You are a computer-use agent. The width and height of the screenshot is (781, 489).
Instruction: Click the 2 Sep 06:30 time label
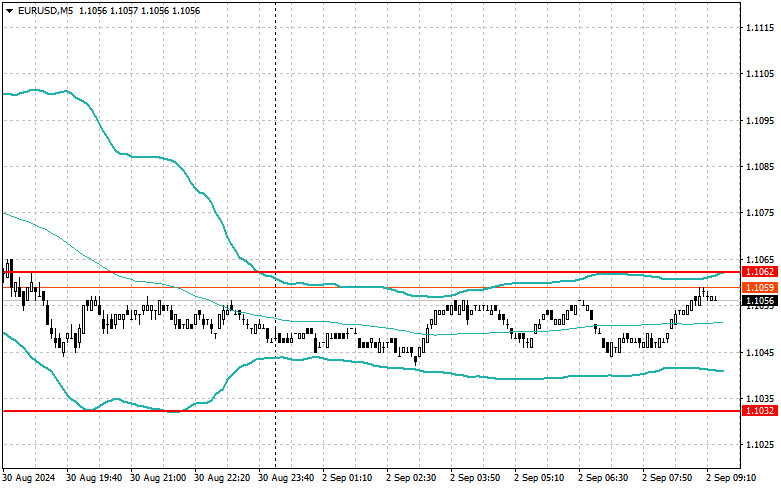(x=603, y=478)
